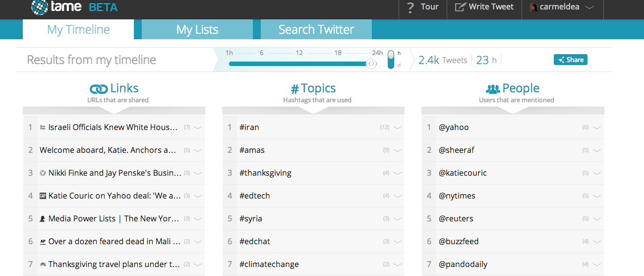Viewport: 644px width, 276px height.
Task: Select the #edchat hashtag
Action: pyautogui.click(x=255, y=242)
